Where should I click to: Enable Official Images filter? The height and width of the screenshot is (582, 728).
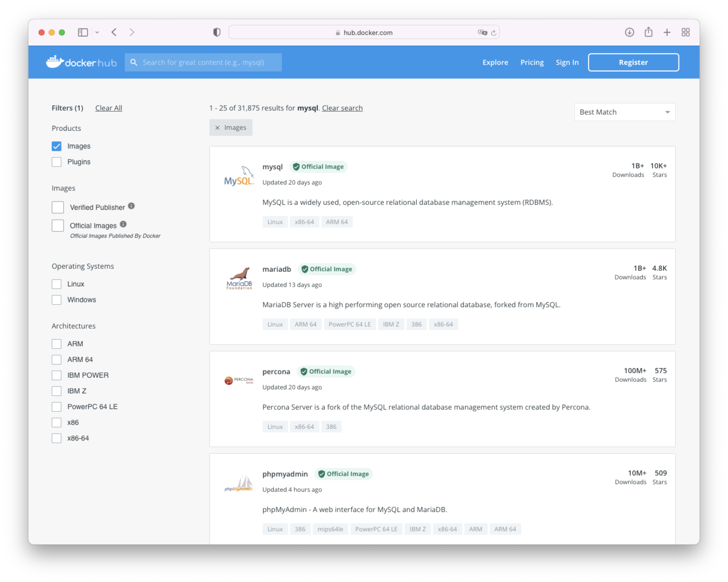tap(58, 226)
